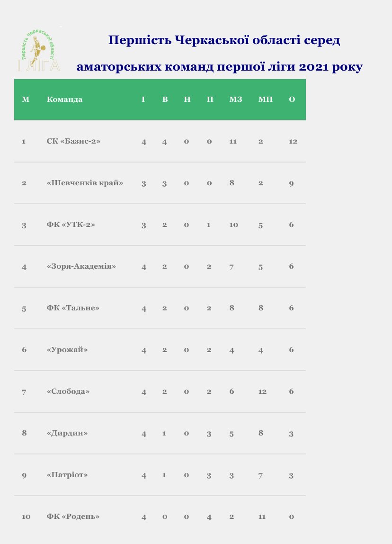Click the МП column header
This screenshot has width=392, height=544.
266,99
